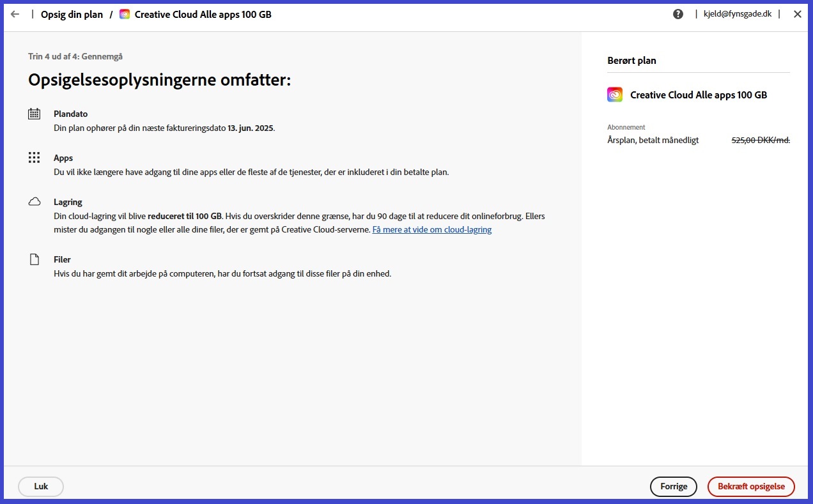The image size is (813, 504).
Task: Click the 'Filer' label
Action: [62, 259]
